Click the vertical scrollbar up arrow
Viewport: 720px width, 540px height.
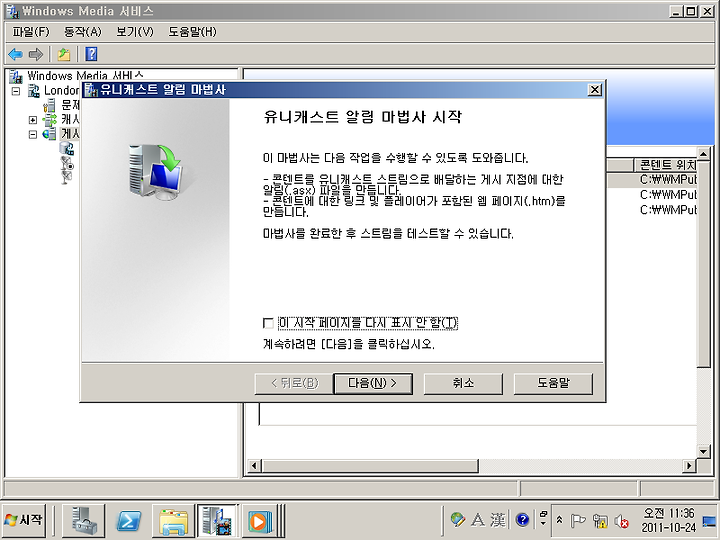tap(703, 153)
